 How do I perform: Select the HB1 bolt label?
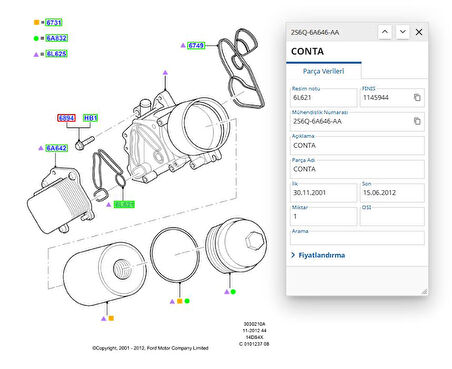[90, 118]
